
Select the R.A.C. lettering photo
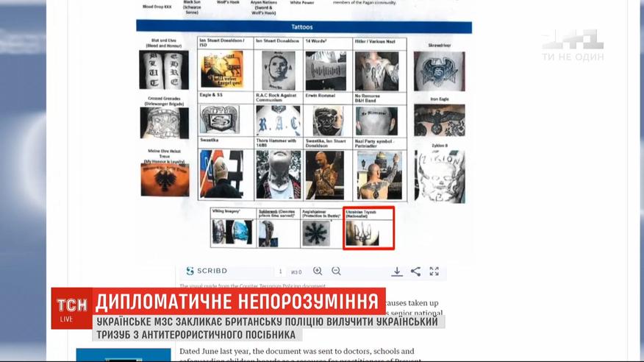pos(278,121)
